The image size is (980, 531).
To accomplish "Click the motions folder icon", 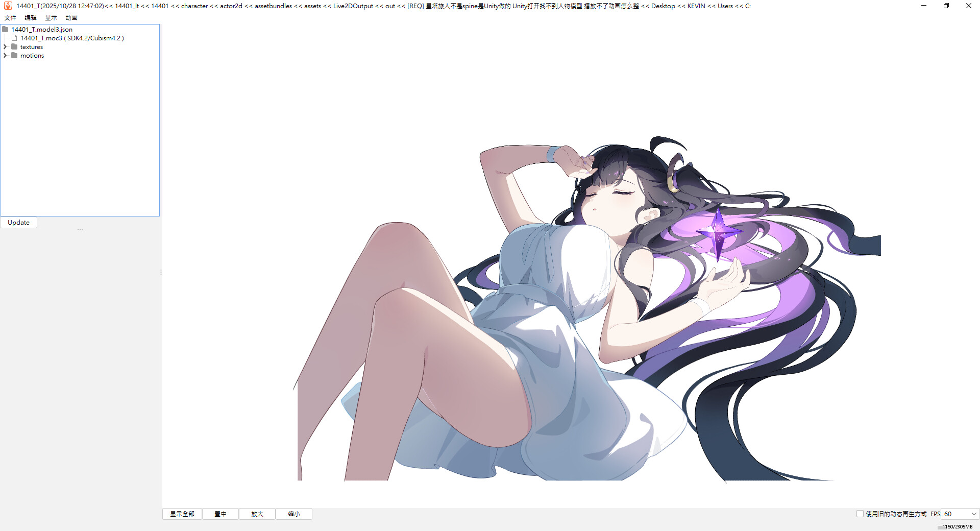I will [15, 56].
